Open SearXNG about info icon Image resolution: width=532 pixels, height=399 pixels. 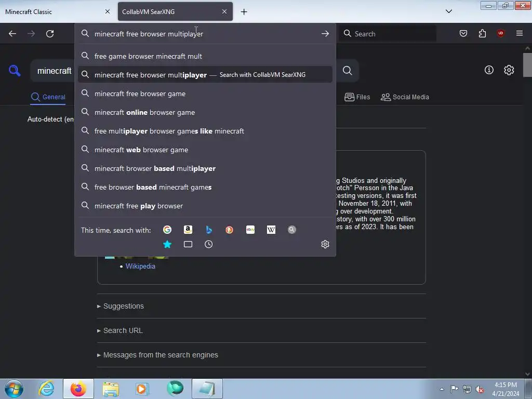click(489, 70)
